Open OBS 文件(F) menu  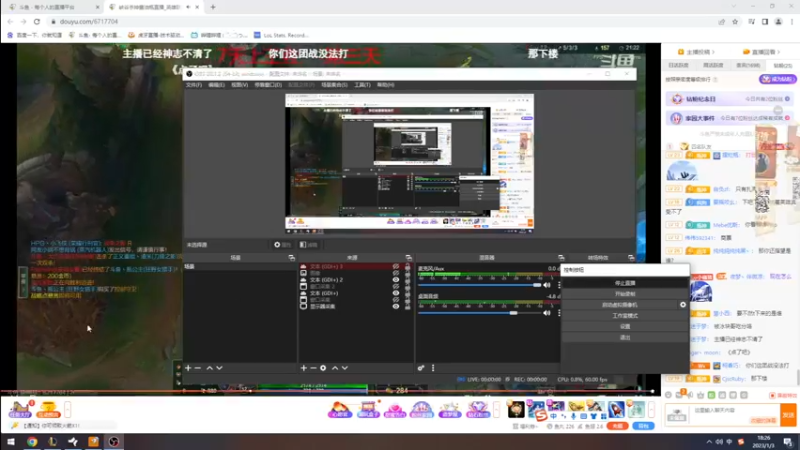(x=194, y=85)
